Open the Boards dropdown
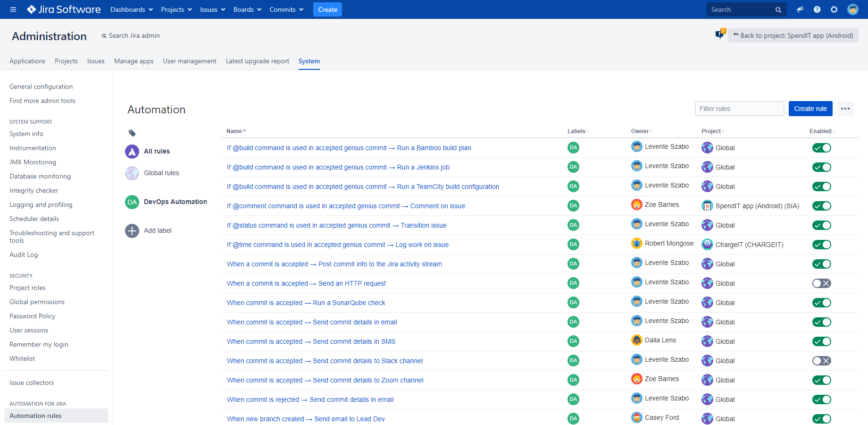868x425 pixels. [x=247, y=9]
